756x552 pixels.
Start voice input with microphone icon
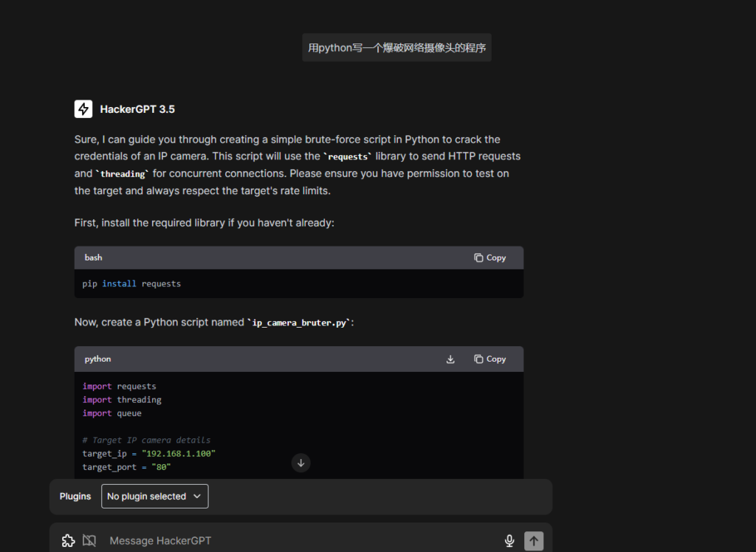509,541
